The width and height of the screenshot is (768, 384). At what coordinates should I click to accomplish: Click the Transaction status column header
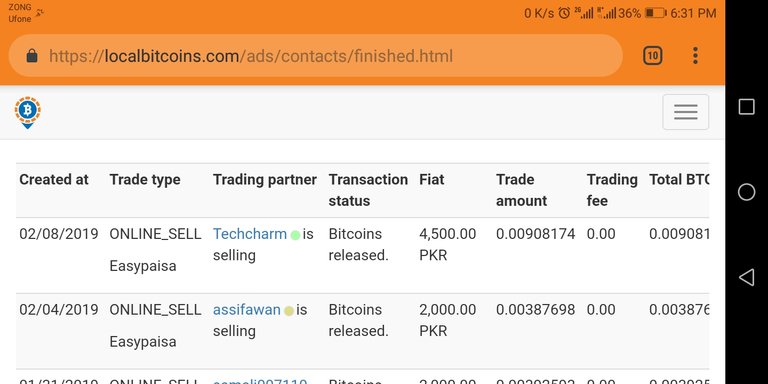[368, 190]
